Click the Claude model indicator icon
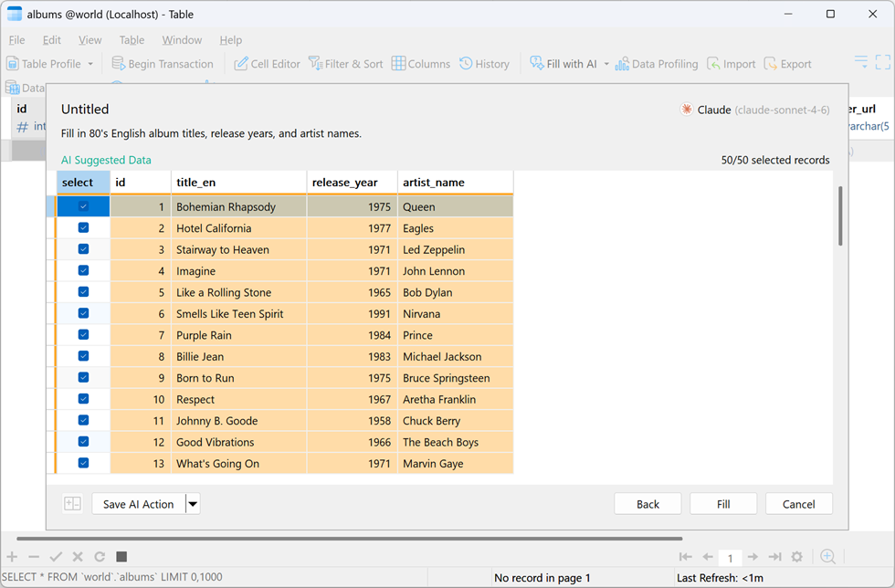The image size is (895, 588). click(687, 109)
